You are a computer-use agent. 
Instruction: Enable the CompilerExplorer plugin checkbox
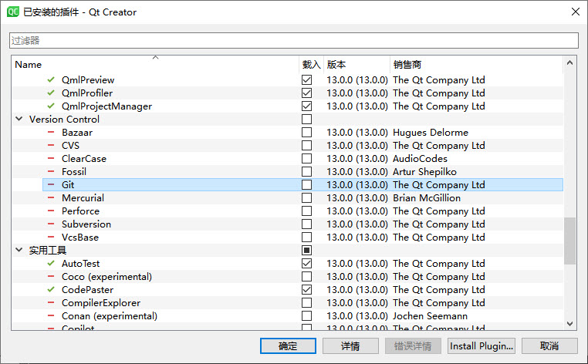tap(307, 303)
